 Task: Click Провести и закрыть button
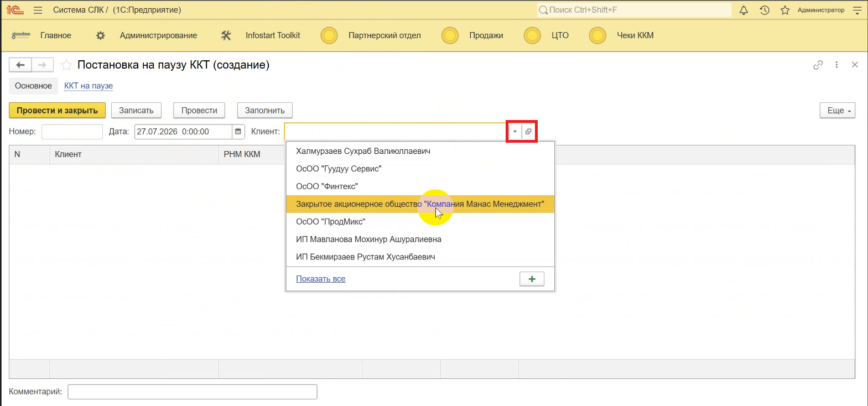(57, 111)
